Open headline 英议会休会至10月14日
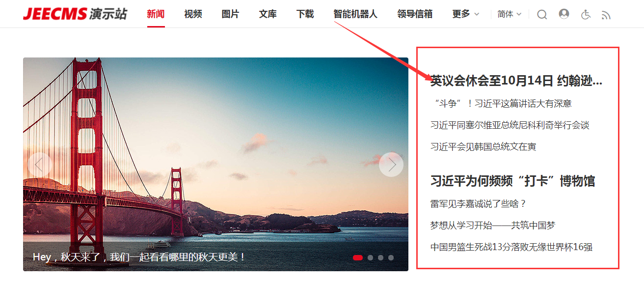The image size is (644, 283). (x=516, y=81)
